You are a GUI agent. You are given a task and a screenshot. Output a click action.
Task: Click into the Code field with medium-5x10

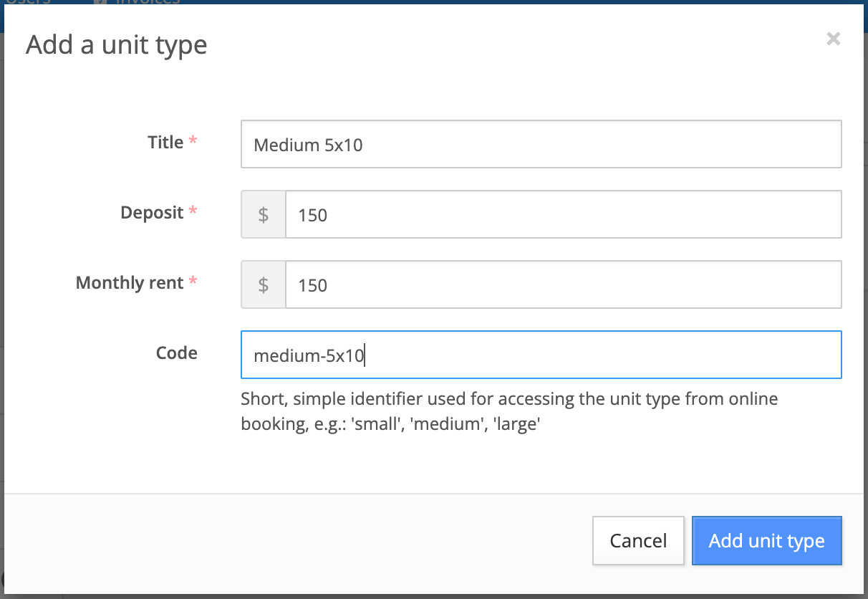click(541, 355)
